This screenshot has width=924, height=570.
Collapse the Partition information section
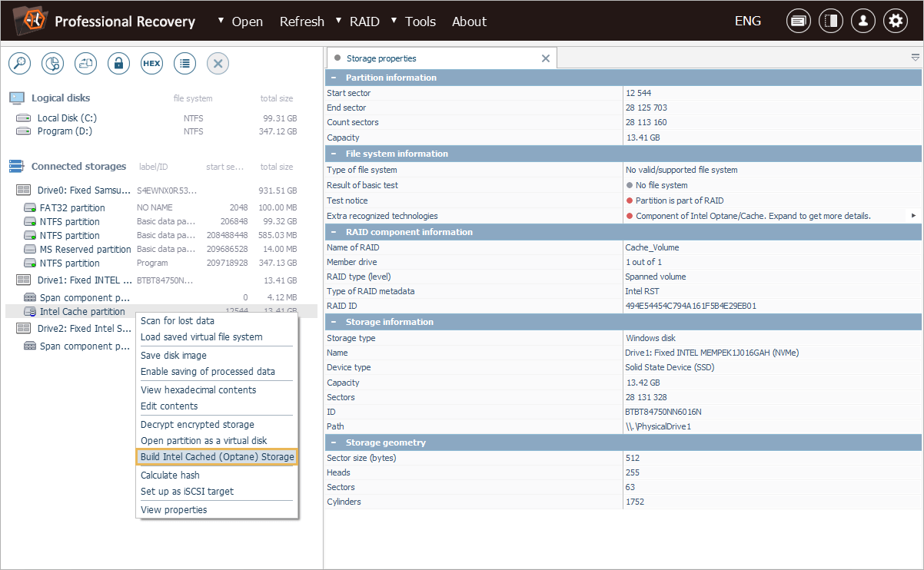click(334, 78)
